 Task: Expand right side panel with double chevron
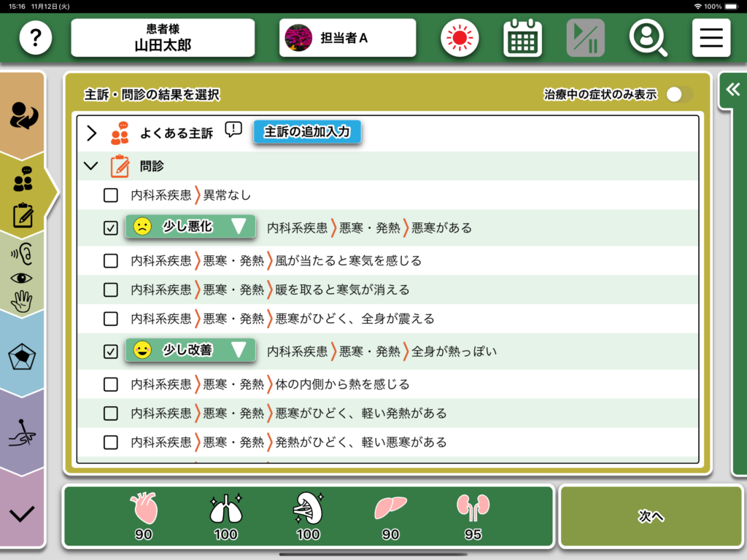click(x=732, y=90)
